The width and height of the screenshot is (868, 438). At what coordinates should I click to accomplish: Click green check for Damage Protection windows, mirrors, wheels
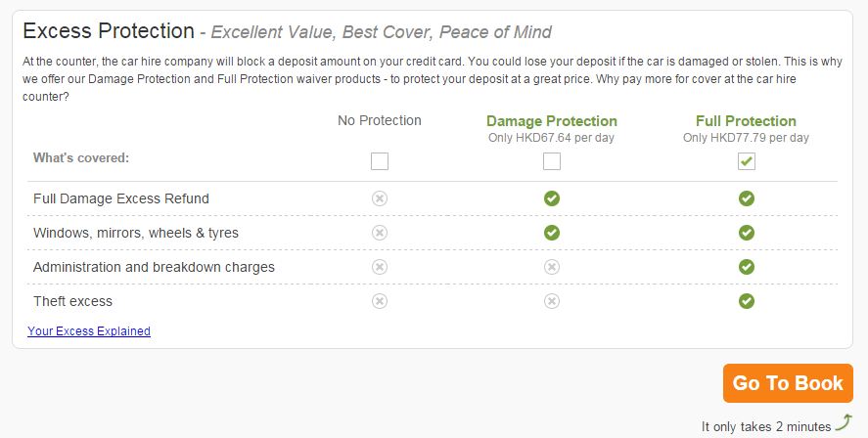click(551, 233)
